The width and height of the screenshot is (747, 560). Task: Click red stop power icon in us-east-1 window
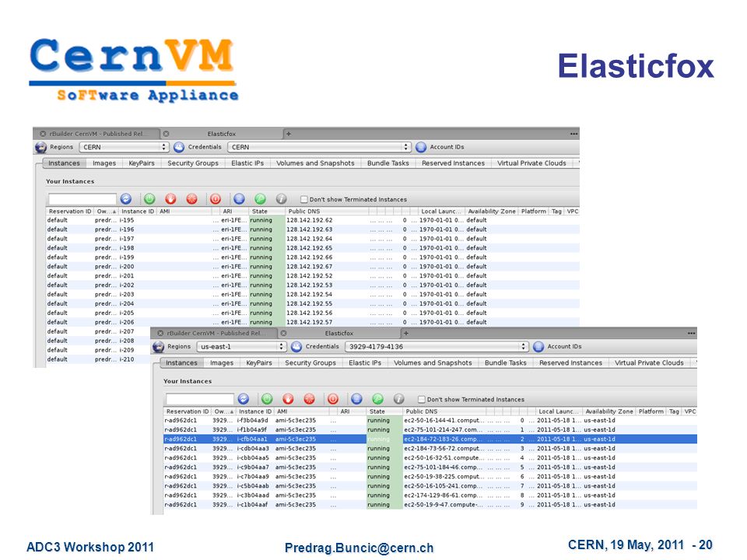pos(333,399)
